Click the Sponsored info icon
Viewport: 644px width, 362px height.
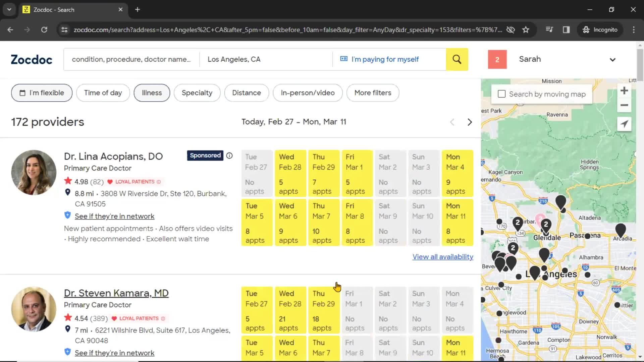(x=229, y=156)
